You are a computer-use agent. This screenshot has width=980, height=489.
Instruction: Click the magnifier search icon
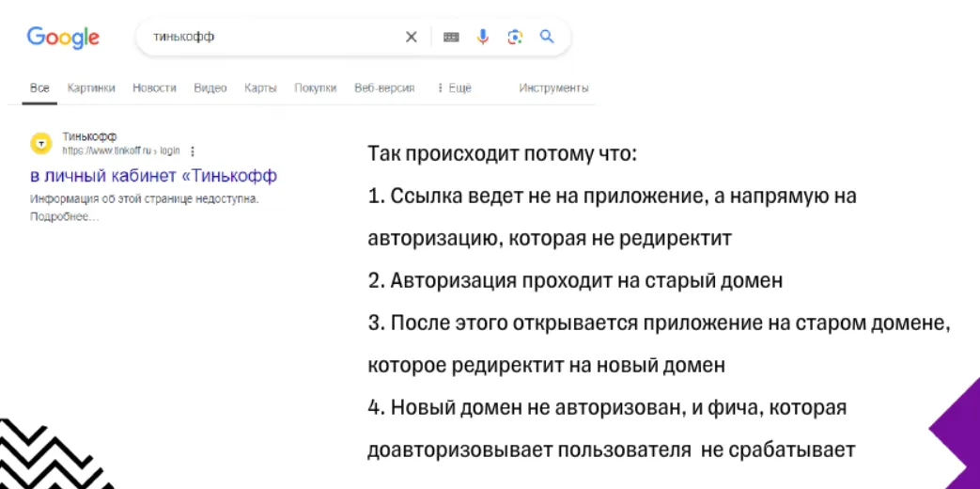[547, 37]
